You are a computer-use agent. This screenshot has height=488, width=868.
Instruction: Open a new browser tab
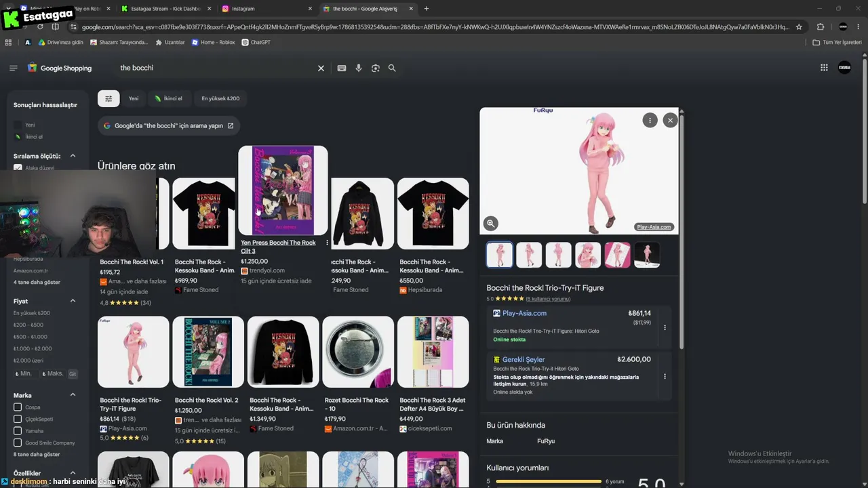(426, 9)
